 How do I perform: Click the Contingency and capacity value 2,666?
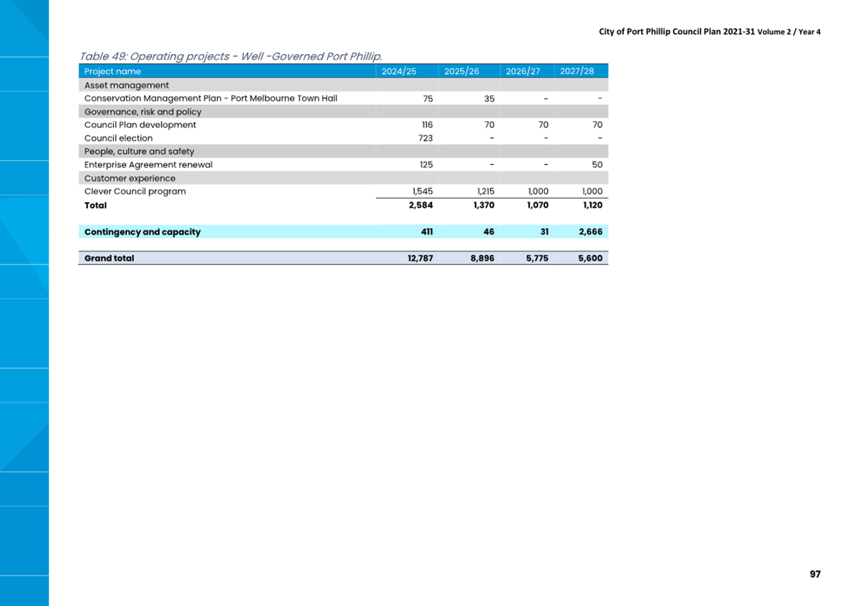[591, 232]
